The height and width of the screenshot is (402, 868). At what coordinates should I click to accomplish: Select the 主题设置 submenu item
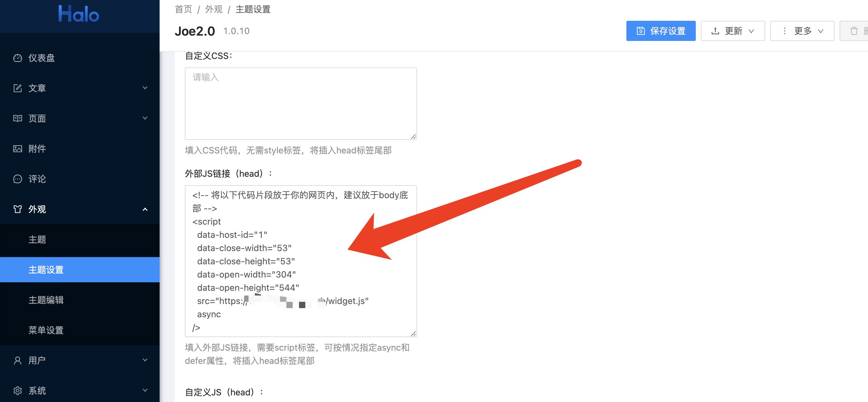click(x=80, y=270)
